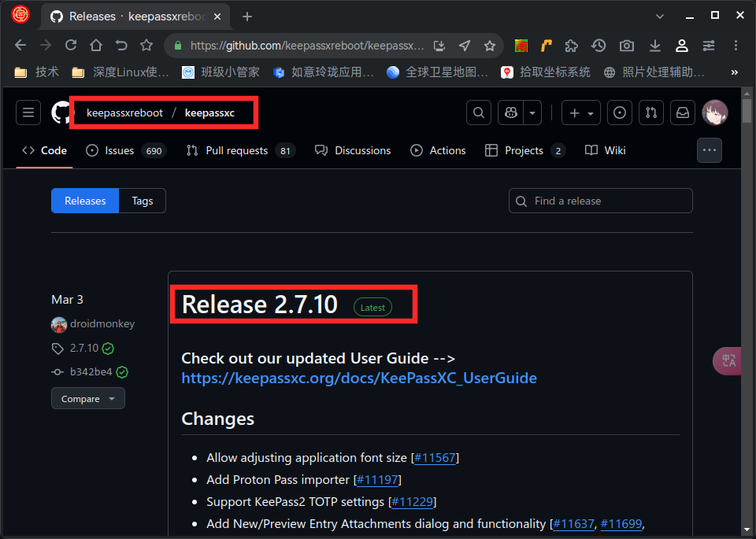Open the notifications inbox icon
This screenshot has height=539, width=756.
pyautogui.click(x=683, y=113)
